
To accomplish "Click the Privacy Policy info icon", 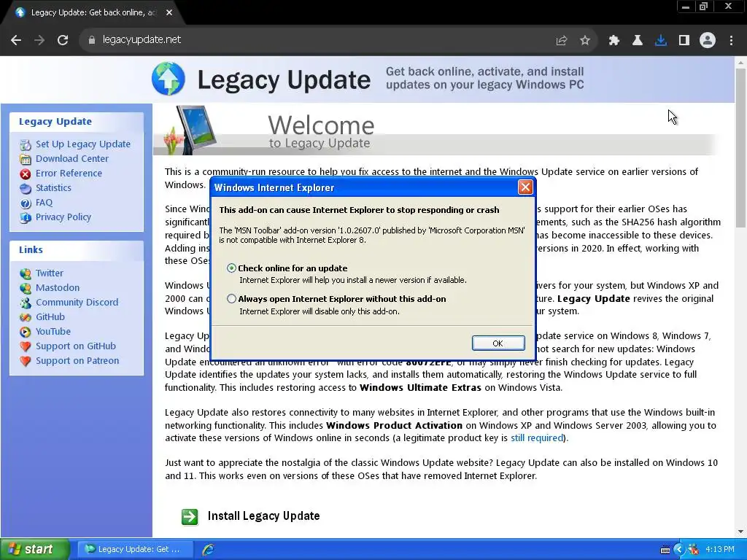I will [x=26, y=218].
